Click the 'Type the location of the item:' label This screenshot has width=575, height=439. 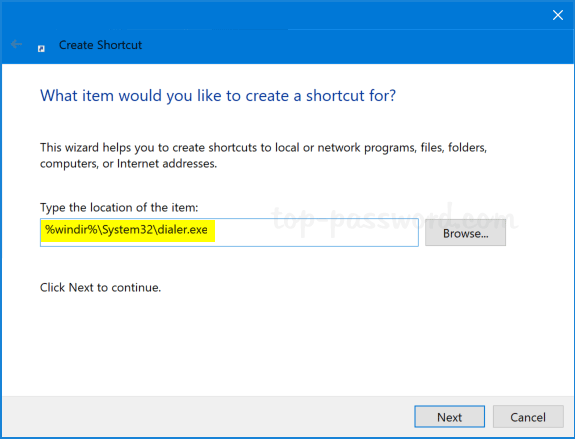[x=119, y=208]
